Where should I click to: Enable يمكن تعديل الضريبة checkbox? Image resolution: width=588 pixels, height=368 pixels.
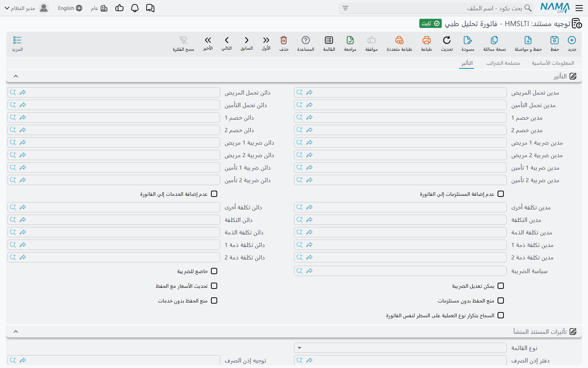(x=501, y=286)
